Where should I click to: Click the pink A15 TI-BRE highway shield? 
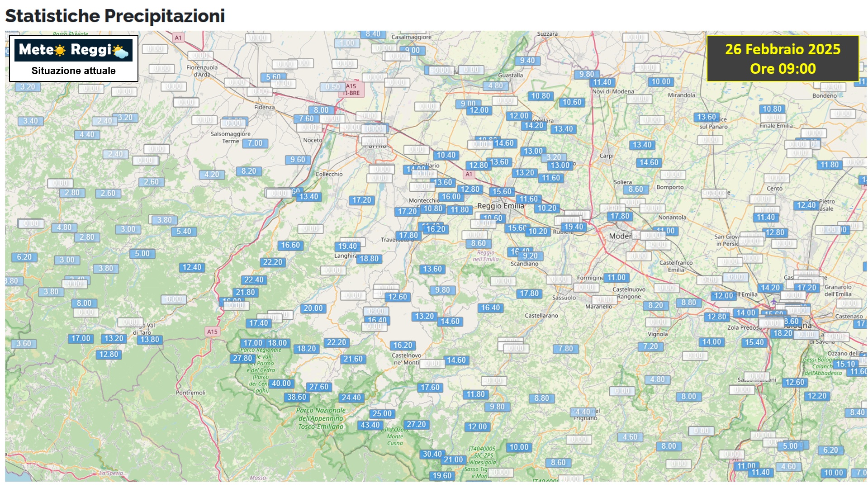352,90
